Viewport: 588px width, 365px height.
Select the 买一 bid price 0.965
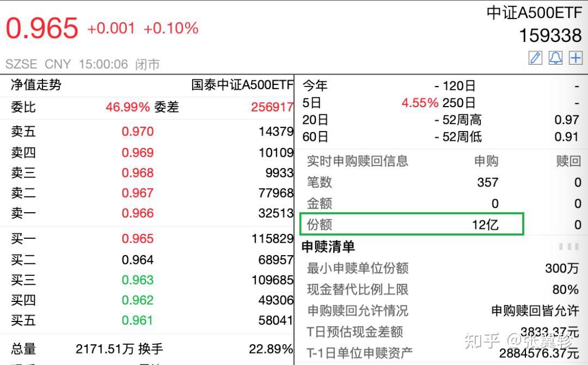[138, 238]
